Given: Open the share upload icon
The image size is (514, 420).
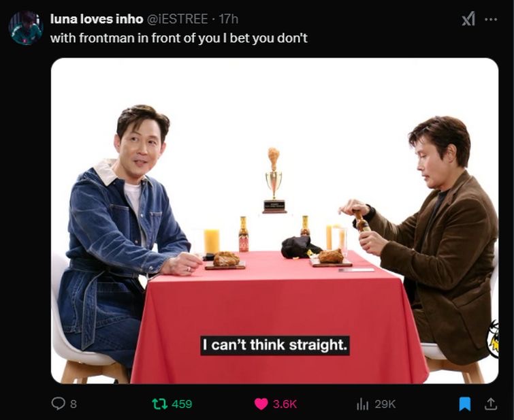Looking at the screenshot, I should [x=490, y=404].
